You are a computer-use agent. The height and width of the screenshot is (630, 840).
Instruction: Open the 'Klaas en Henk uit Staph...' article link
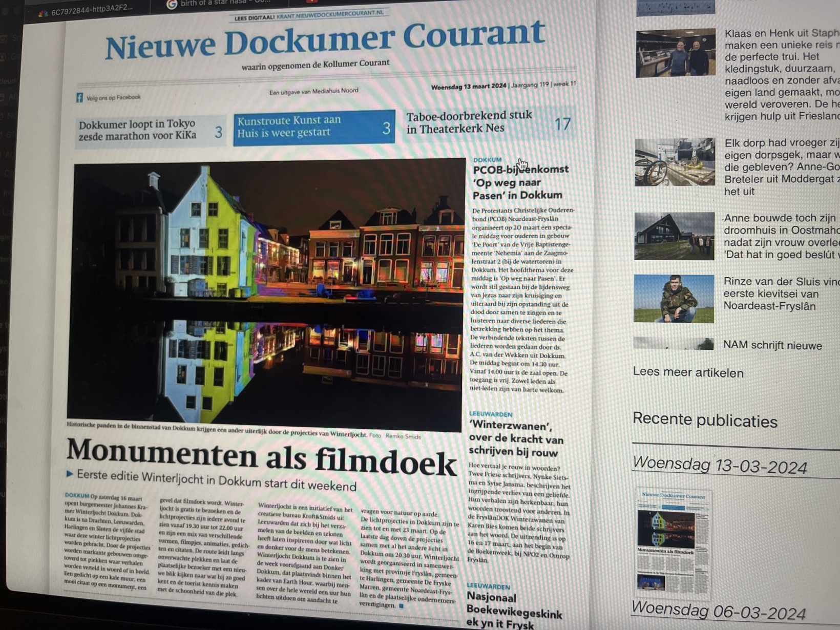[x=782, y=75]
